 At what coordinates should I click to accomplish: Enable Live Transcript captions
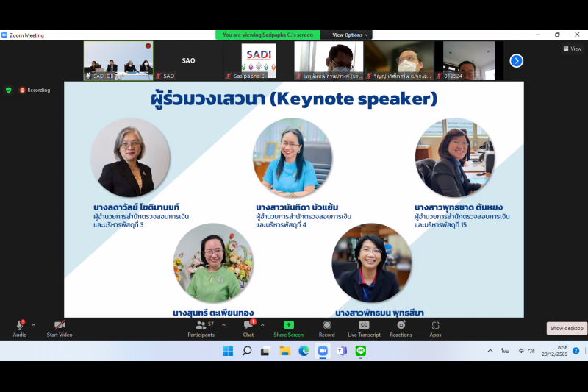tap(364, 329)
